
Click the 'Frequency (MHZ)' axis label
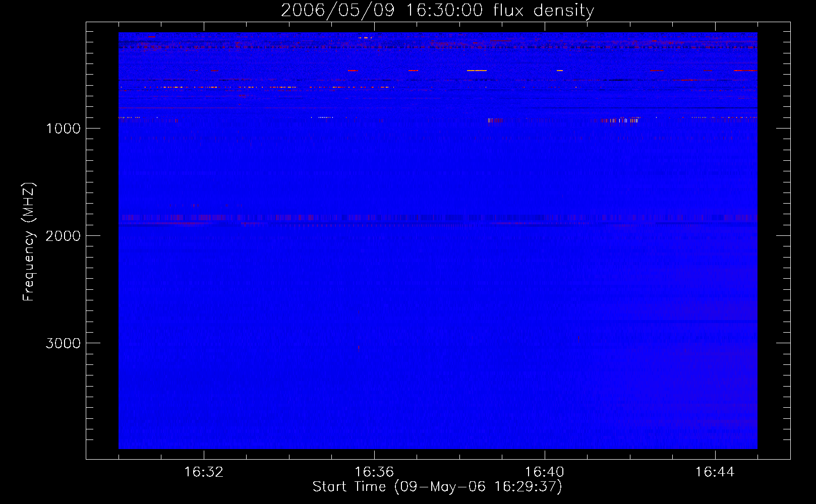(x=29, y=242)
